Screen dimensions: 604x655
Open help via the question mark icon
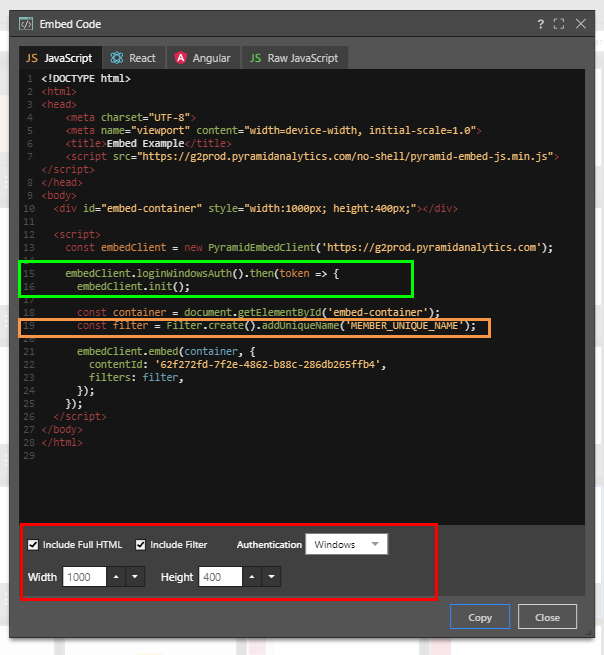click(541, 24)
